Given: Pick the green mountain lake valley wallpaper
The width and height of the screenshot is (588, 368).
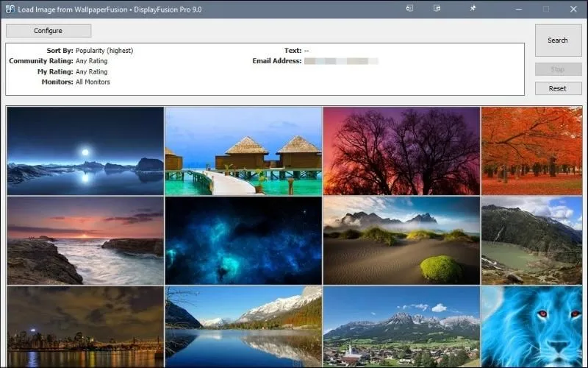Looking at the screenshot, I should pos(531,241).
